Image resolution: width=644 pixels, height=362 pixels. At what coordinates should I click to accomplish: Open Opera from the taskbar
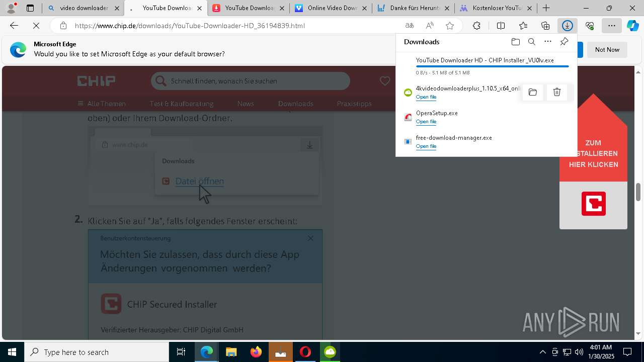(305, 352)
